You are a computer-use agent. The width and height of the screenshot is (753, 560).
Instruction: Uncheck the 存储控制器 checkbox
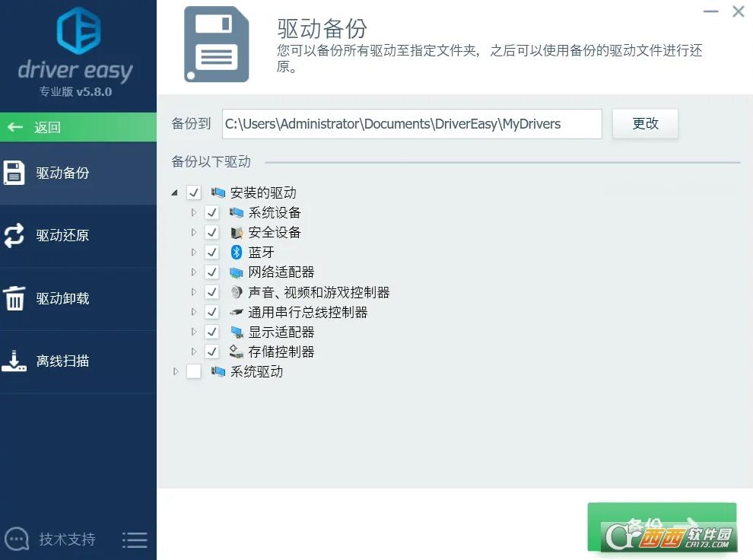tap(211, 352)
